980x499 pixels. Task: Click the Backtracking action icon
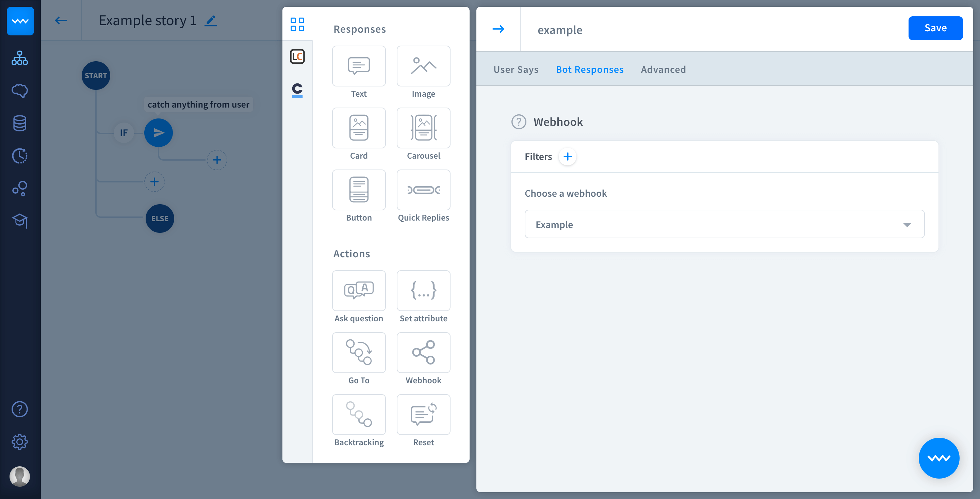(358, 414)
